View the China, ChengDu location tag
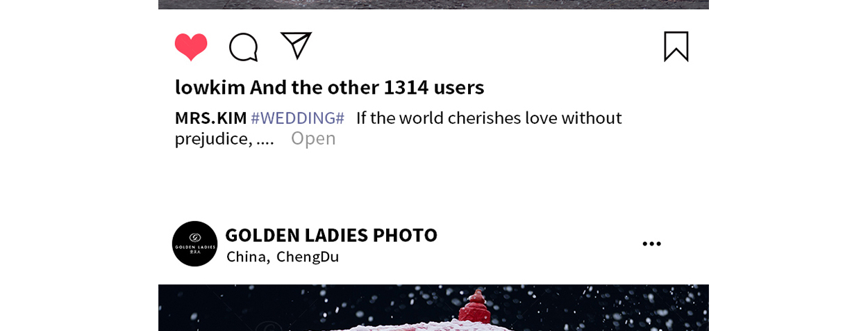 pyautogui.click(x=283, y=257)
